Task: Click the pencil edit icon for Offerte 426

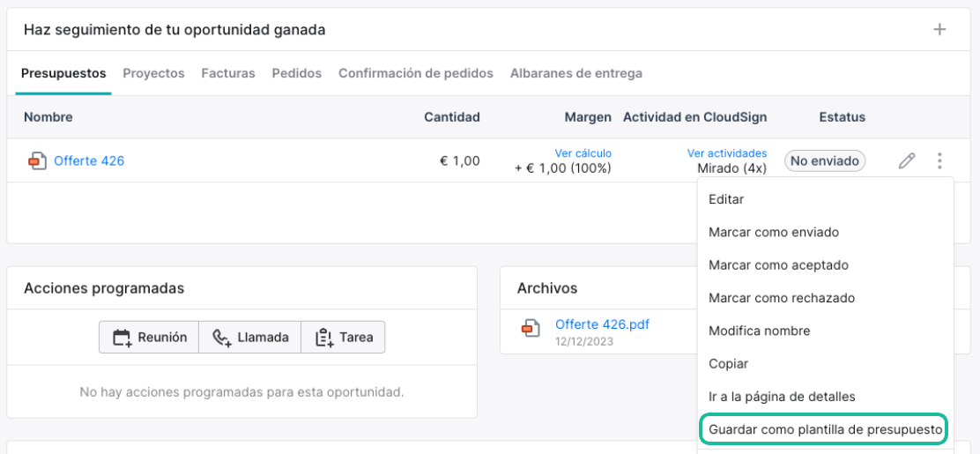Action: [x=906, y=161]
